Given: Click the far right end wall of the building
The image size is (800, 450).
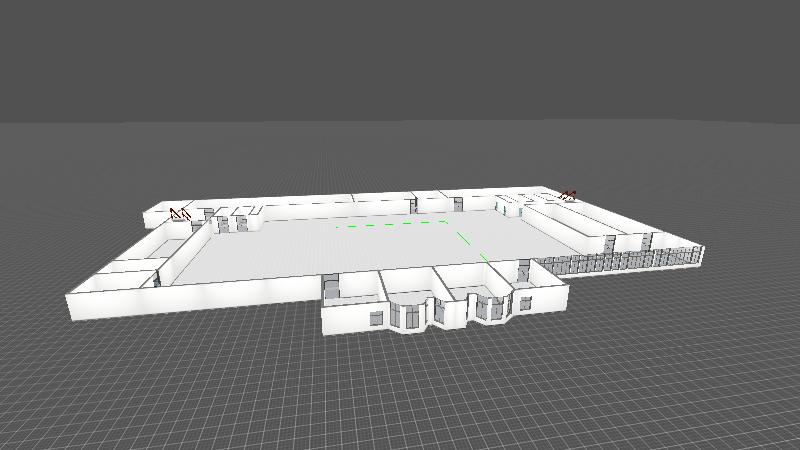Looking at the screenshot, I should (x=700, y=254).
